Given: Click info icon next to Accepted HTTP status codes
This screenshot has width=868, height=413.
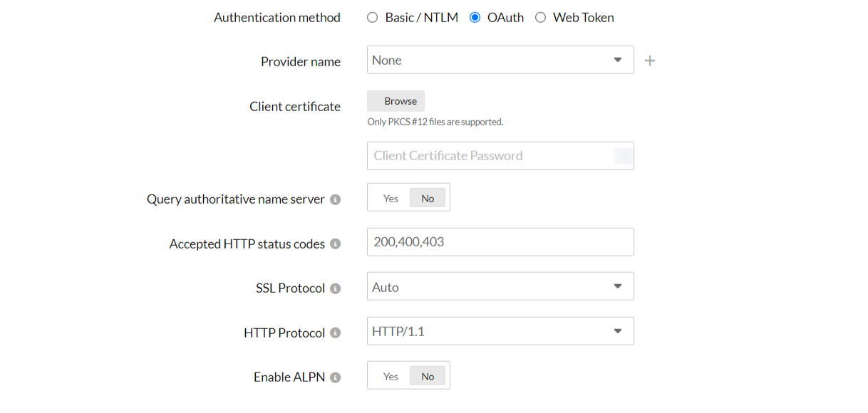Looking at the screenshot, I should click(x=335, y=244).
